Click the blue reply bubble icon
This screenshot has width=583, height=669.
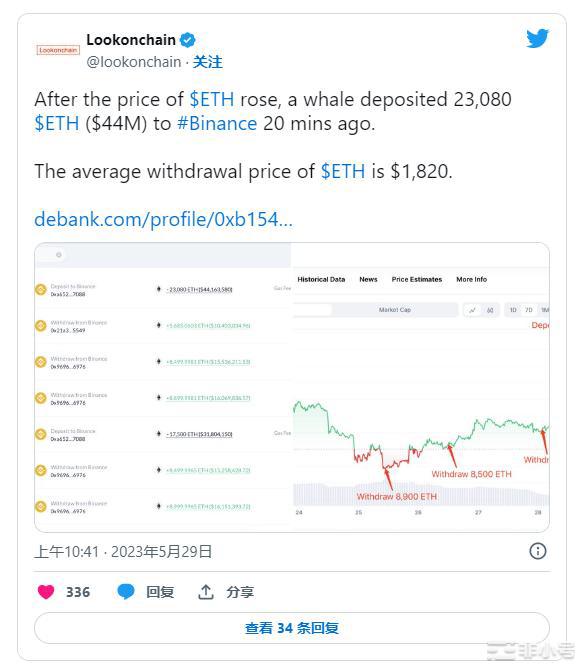point(126,592)
